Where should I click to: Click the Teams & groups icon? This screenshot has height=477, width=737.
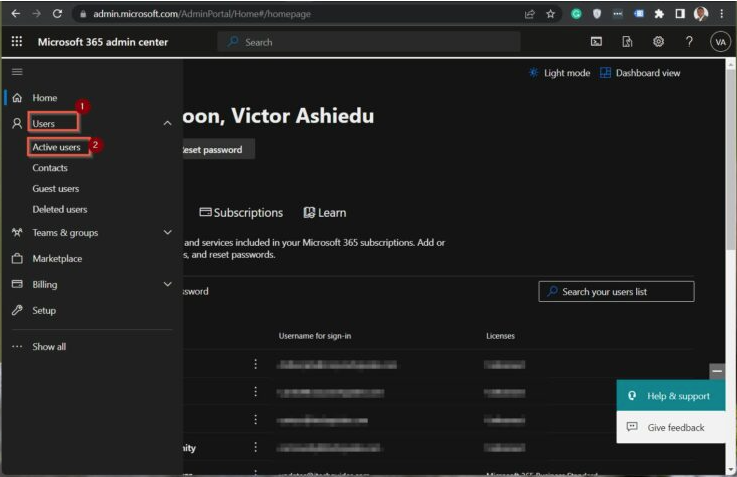[x=17, y=233]
